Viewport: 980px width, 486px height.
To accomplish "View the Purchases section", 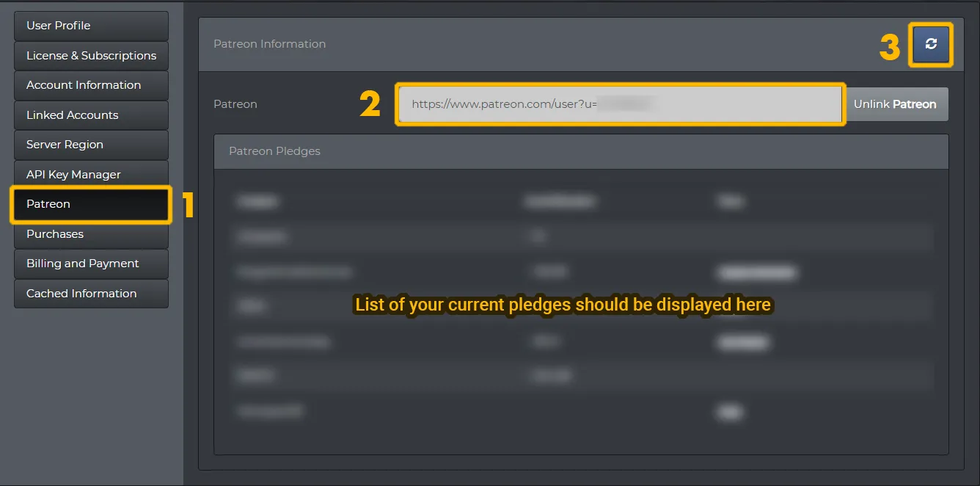I will 91,234.
